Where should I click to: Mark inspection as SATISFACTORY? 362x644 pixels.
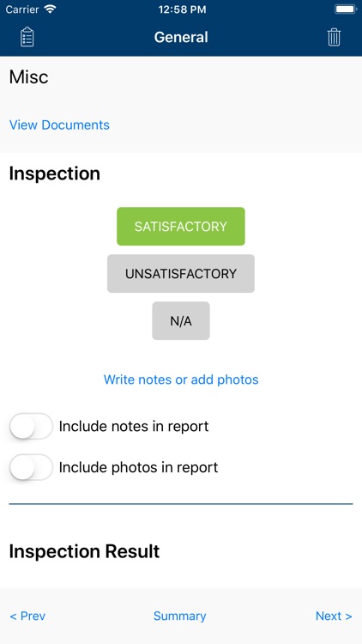coord(181,227)
